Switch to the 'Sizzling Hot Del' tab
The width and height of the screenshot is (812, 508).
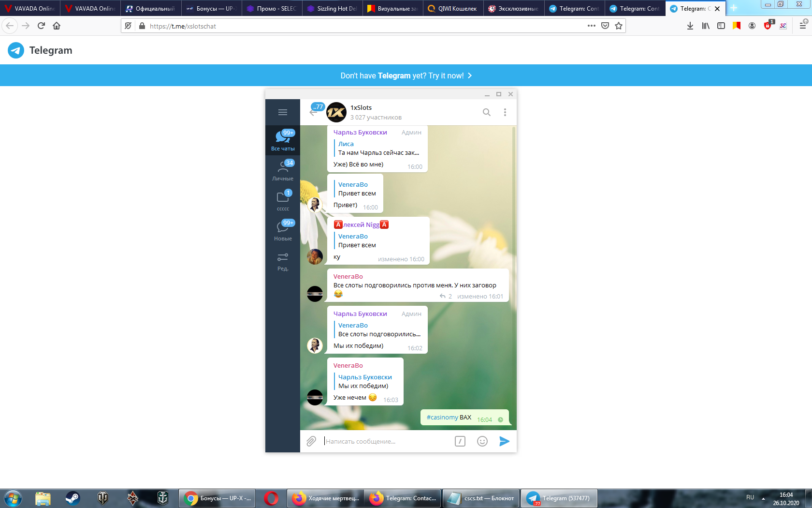[333, 8]
